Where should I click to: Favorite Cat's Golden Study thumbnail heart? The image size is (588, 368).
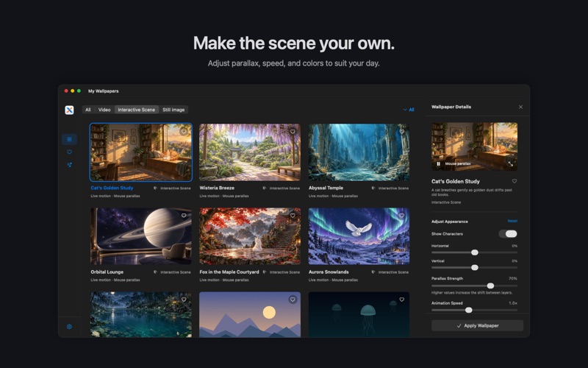coord(183,132)
